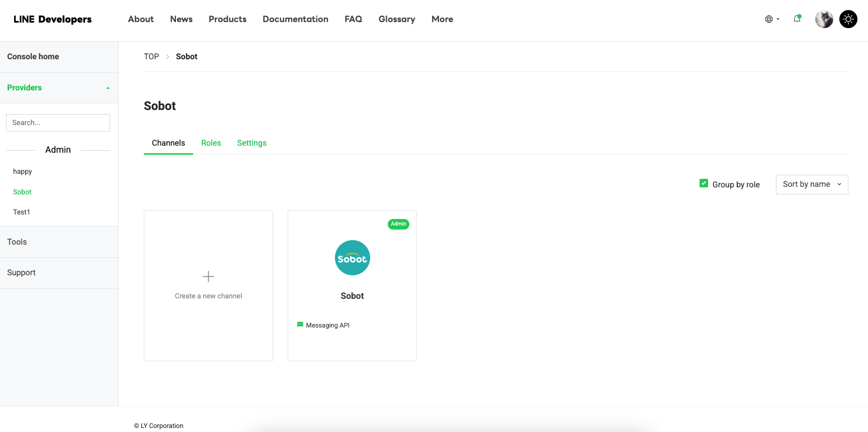Switch to the Channels tab
Viewport: 868px width, 432px height.
[168, 143]
